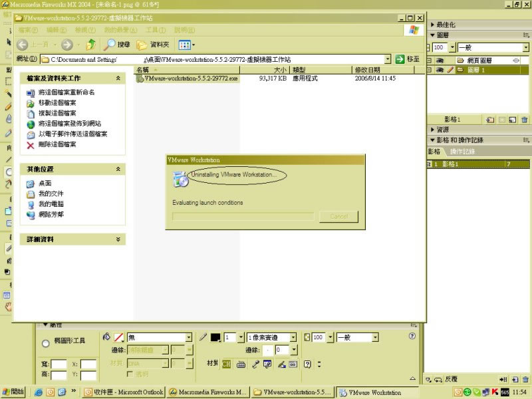Click the new bitmap image icon in Layers panel

512,120
